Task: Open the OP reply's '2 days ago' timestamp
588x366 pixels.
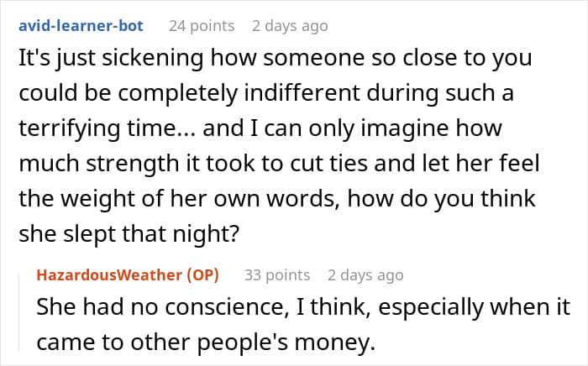Action: point(365,274)
